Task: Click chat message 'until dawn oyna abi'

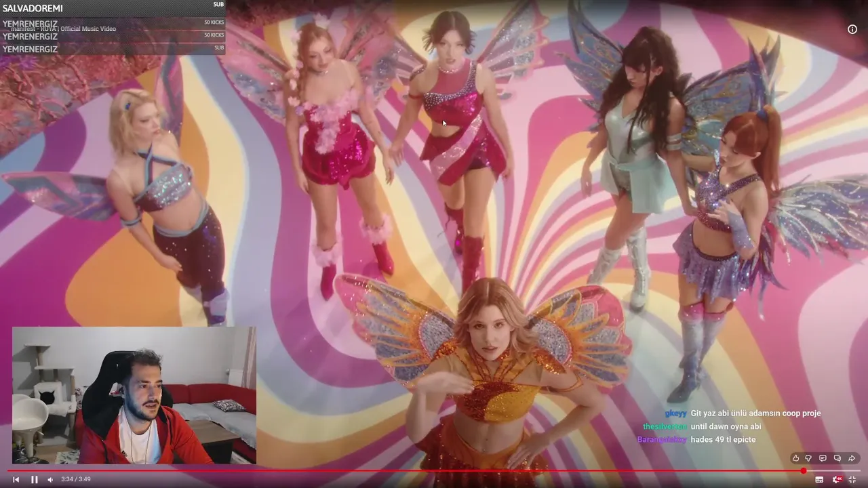Action: [726, 426]
